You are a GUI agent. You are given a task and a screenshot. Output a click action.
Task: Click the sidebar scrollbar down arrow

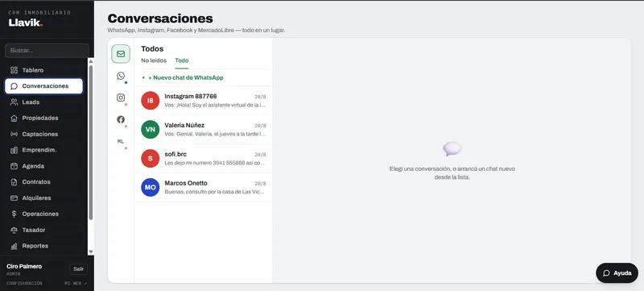pyautogui.click(x=91, y=252)
